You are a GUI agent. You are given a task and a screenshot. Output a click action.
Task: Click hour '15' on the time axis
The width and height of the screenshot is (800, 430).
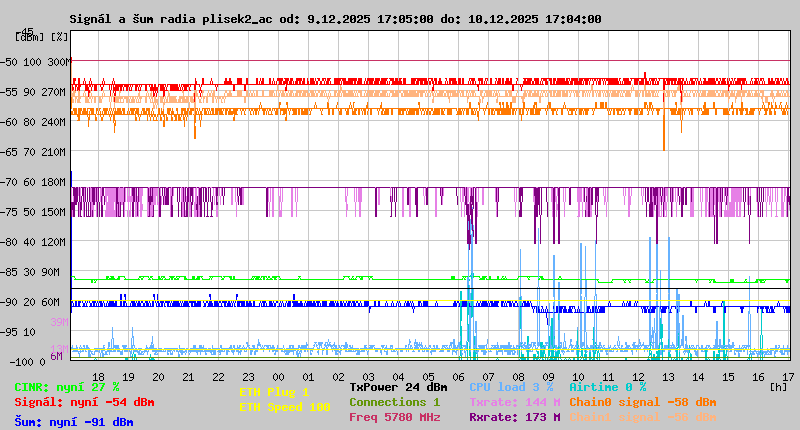pos(729,377)
